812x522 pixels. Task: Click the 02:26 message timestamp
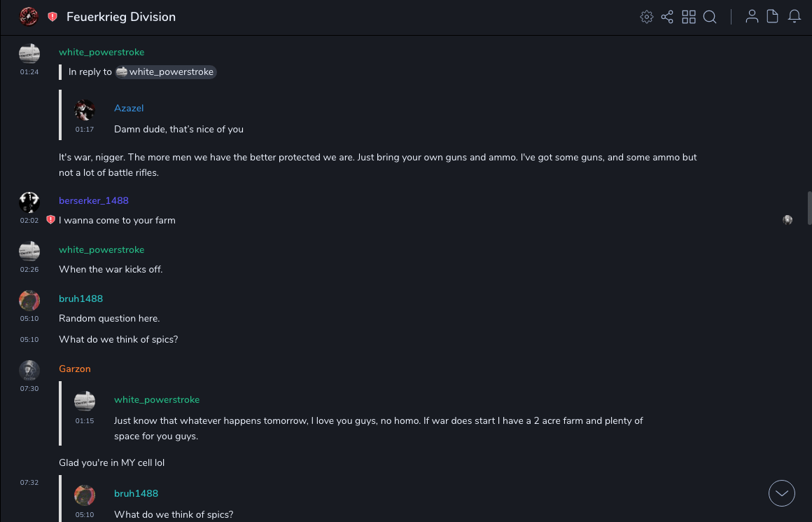tap(29, 269)
